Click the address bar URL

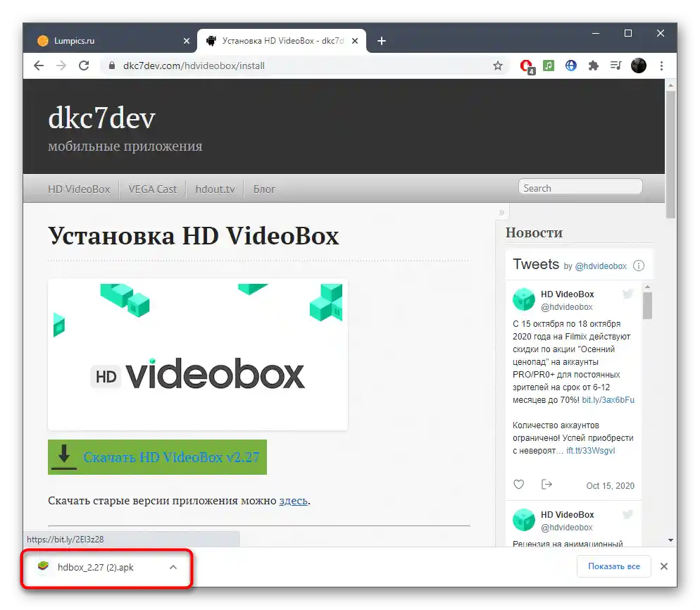tap(194, 66)
